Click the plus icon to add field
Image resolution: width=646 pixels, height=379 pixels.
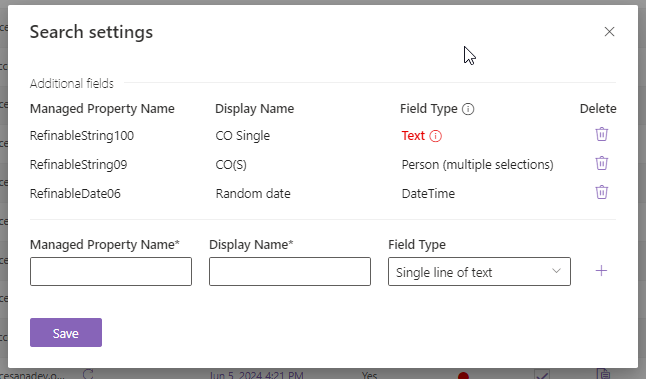[602, 271]
